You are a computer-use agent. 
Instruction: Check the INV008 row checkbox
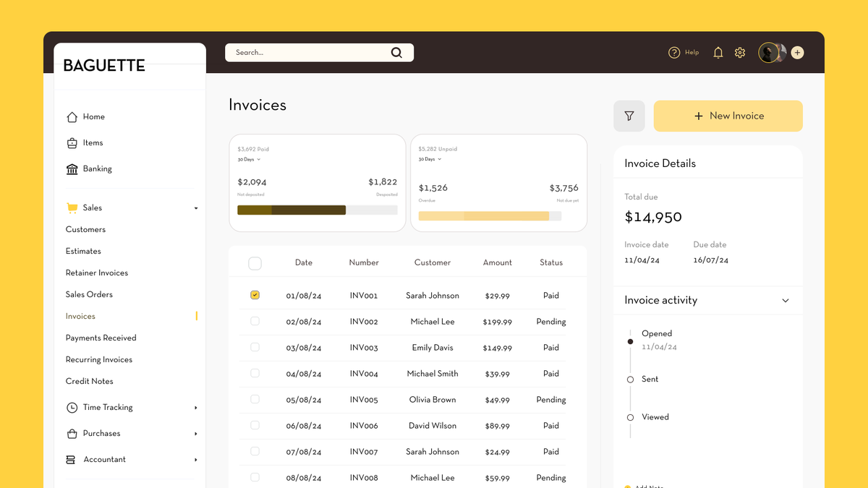click(x=255, y=477)
